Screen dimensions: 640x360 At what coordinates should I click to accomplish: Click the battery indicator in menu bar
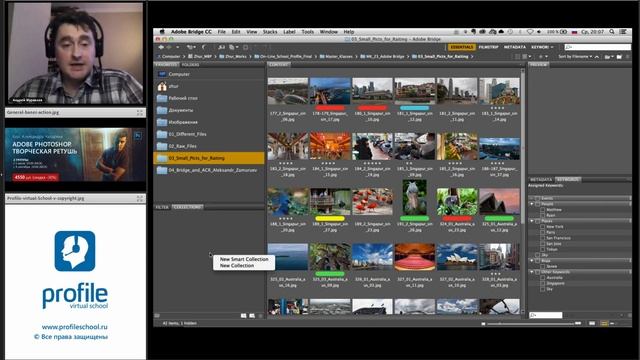564,31
